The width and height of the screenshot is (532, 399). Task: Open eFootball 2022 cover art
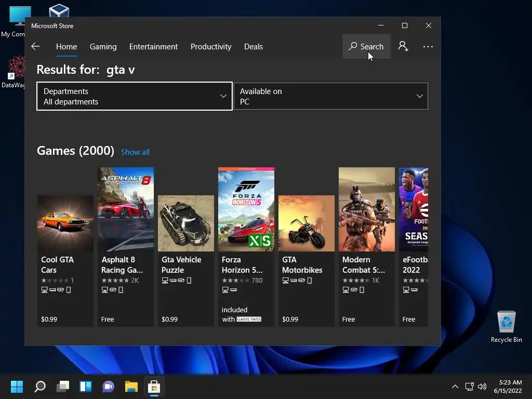(414, 209)
